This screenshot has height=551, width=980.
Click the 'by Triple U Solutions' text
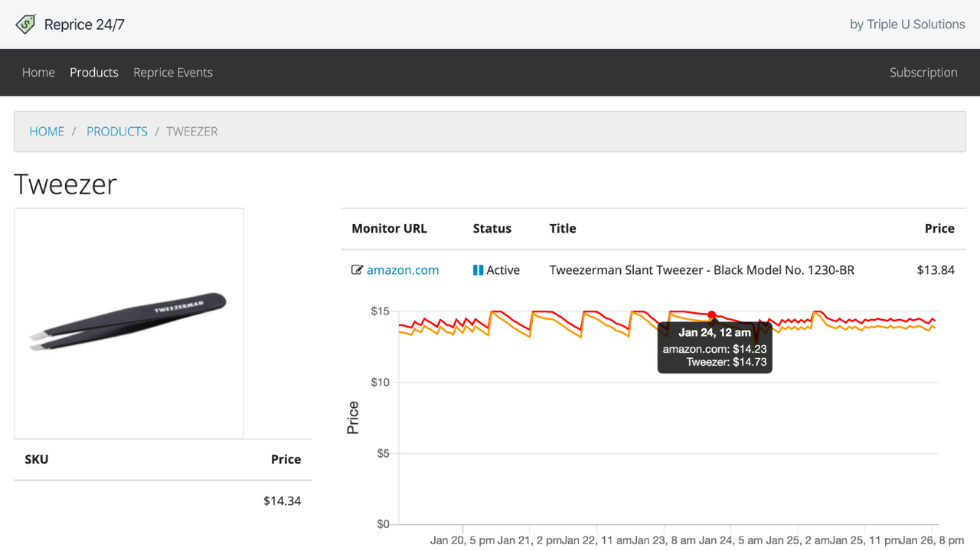click(907, 24)
